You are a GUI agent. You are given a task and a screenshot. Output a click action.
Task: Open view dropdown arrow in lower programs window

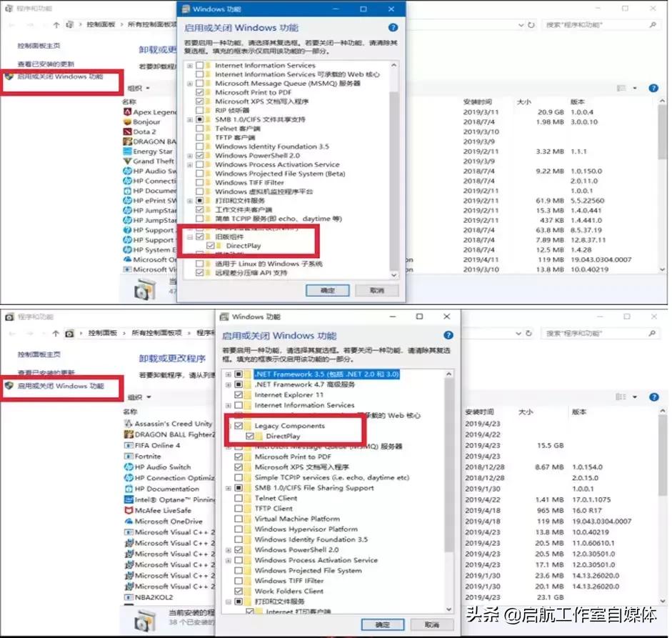(635, 397)
